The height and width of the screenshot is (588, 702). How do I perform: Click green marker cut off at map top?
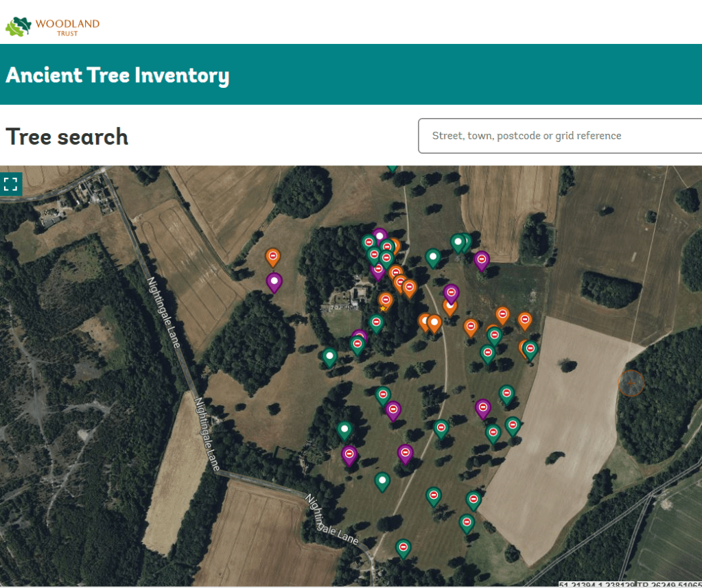[x=392, y=167]
